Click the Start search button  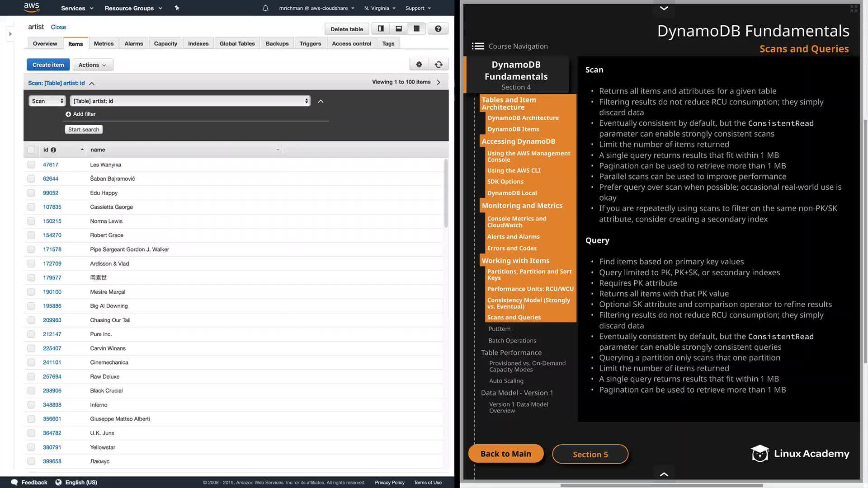pyautogui.click(x=84, y=130)
